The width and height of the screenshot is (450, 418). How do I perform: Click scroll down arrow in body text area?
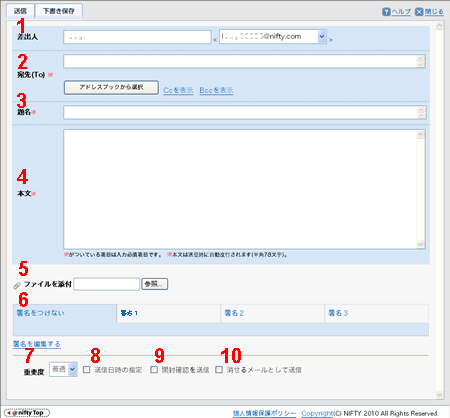[420, 244]
